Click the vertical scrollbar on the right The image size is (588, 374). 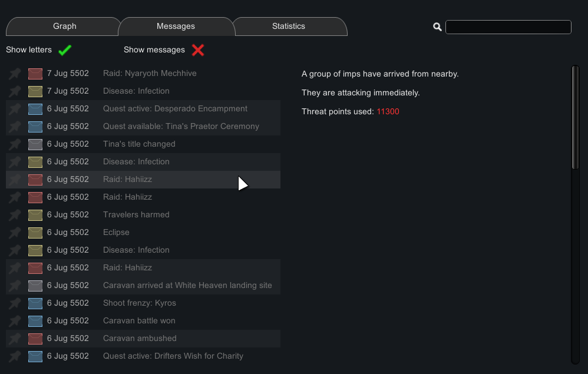coord(575,118)
